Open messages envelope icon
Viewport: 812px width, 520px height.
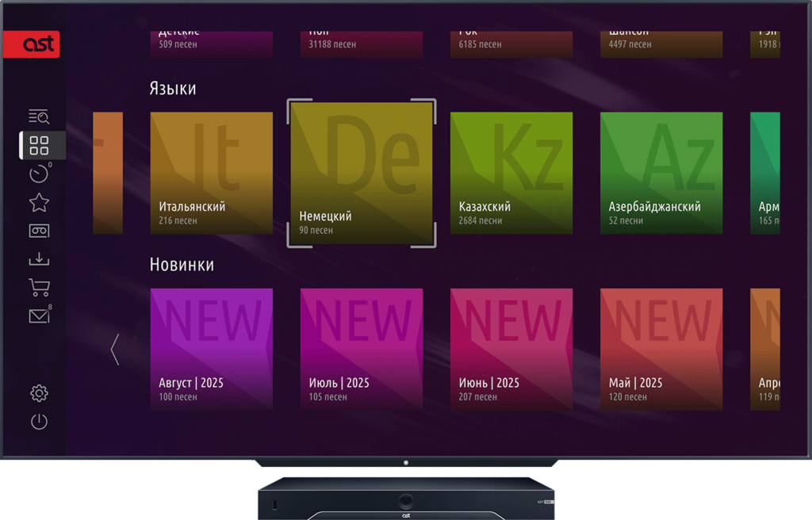coord(39,316)
